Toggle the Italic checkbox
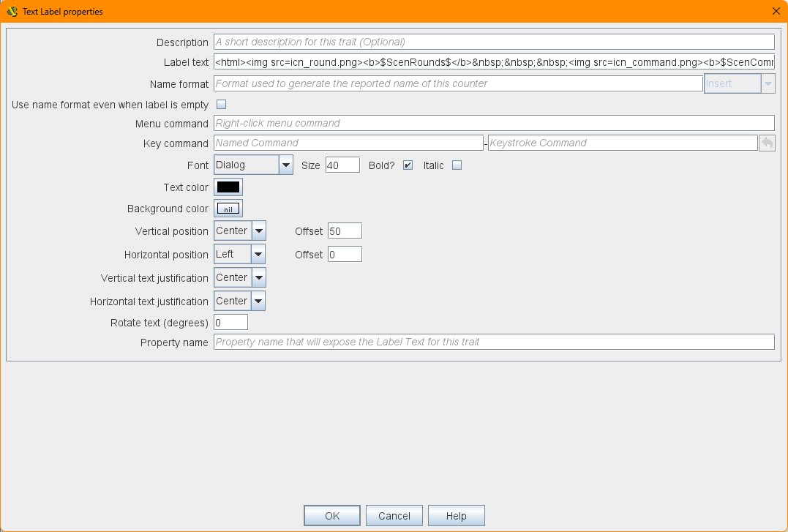This screenshot has width=788, height=532. (457, 165)
